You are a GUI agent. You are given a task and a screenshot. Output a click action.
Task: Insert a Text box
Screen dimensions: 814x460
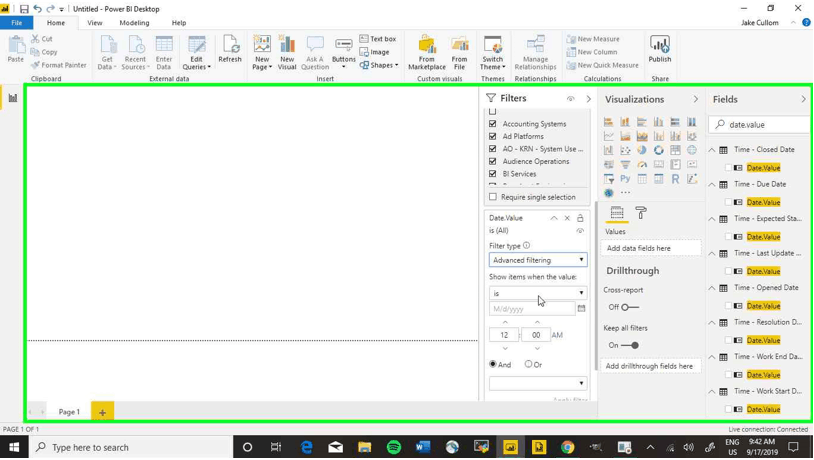(x=378, y=39)
